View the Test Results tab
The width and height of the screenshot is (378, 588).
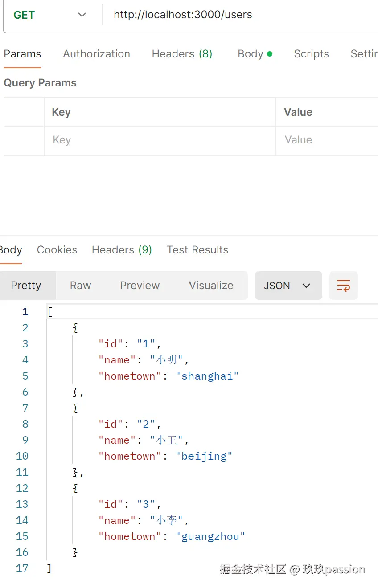pyautogui.click(x=197, y=250)
